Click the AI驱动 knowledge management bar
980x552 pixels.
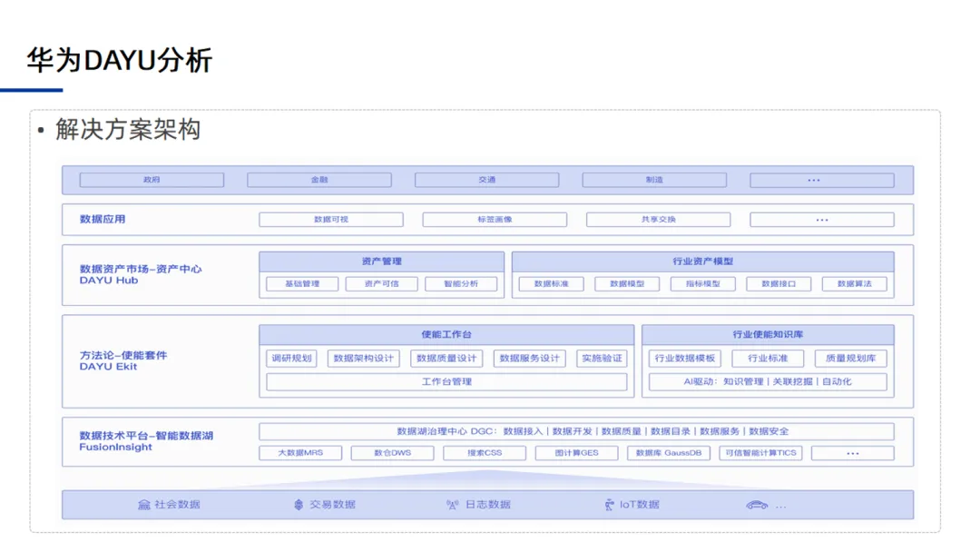pyautogui.click(x=769, y=382)
